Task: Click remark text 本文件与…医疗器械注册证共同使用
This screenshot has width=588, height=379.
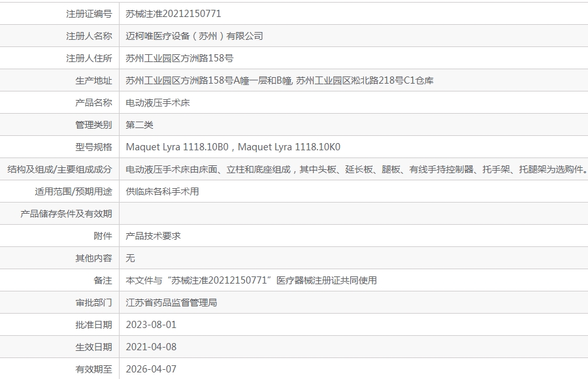Action: point(252,281)
